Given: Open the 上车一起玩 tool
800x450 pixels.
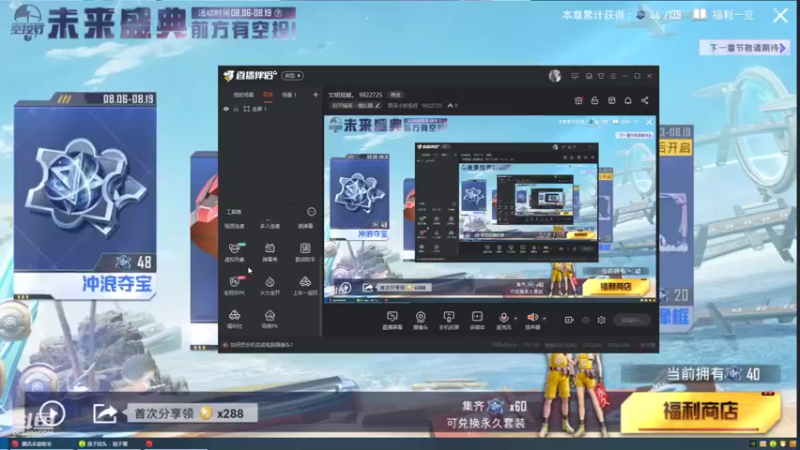Looking at the screenshot, I should pos(305,285).
